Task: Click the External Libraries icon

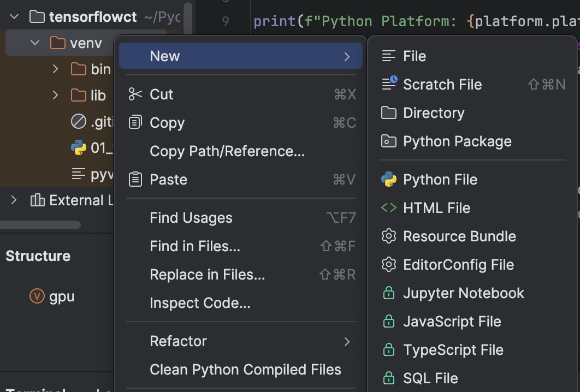Action: coord(37,200)
